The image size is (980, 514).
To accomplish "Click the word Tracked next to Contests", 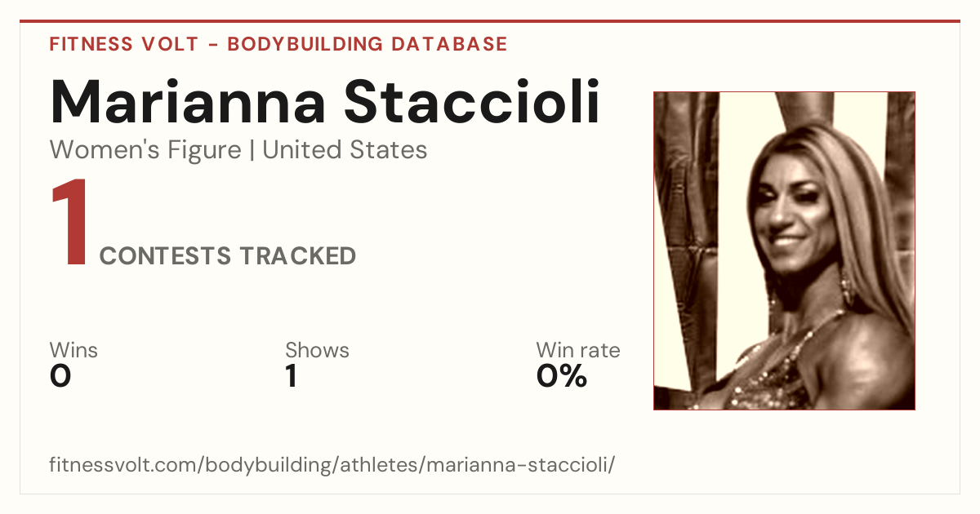I will (297, 256).
